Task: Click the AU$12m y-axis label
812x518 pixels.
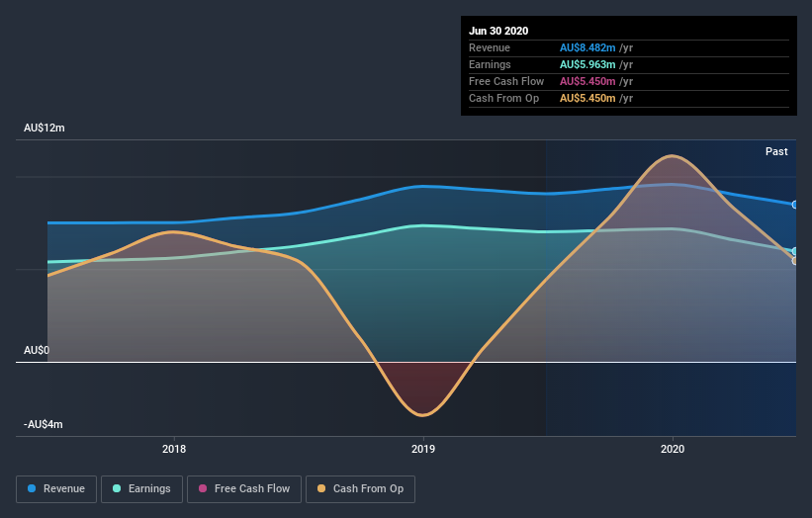Action: point(45,128)
